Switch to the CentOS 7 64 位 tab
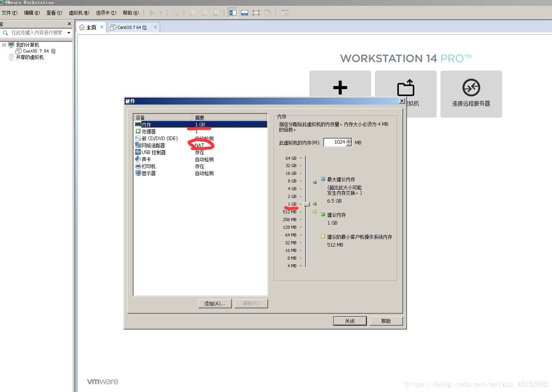This screenshot has width=552, height=392. (x=132, y=27)
